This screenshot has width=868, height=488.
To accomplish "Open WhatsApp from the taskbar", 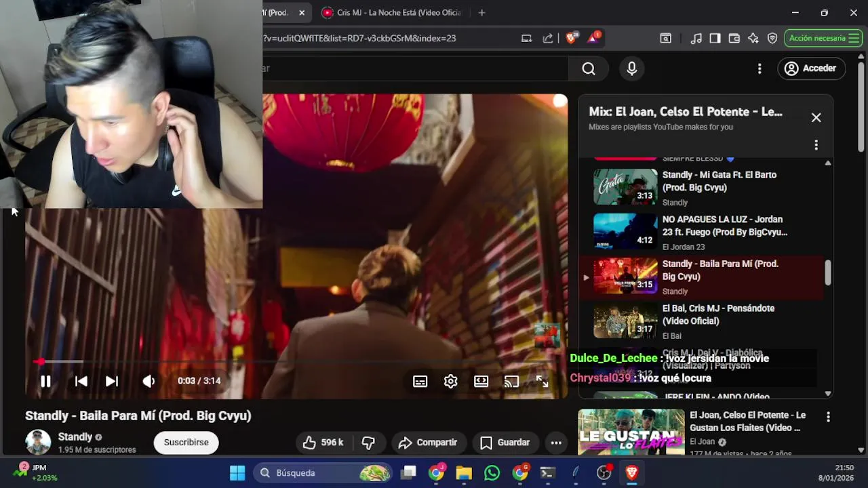I will (x=492, y=473).
